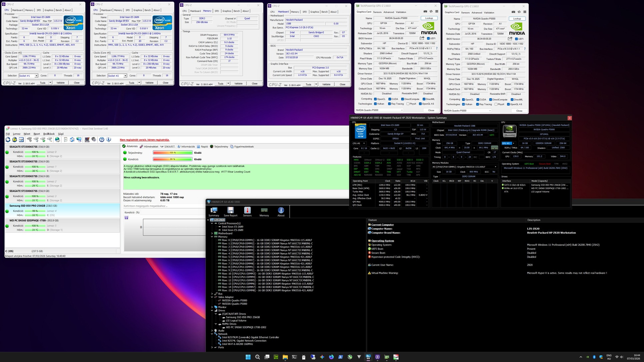The height and width of the screenshot is (362, 644).
Task: Open HWiNFO memory modules DIMM dropdown
Action: point(495,167)
